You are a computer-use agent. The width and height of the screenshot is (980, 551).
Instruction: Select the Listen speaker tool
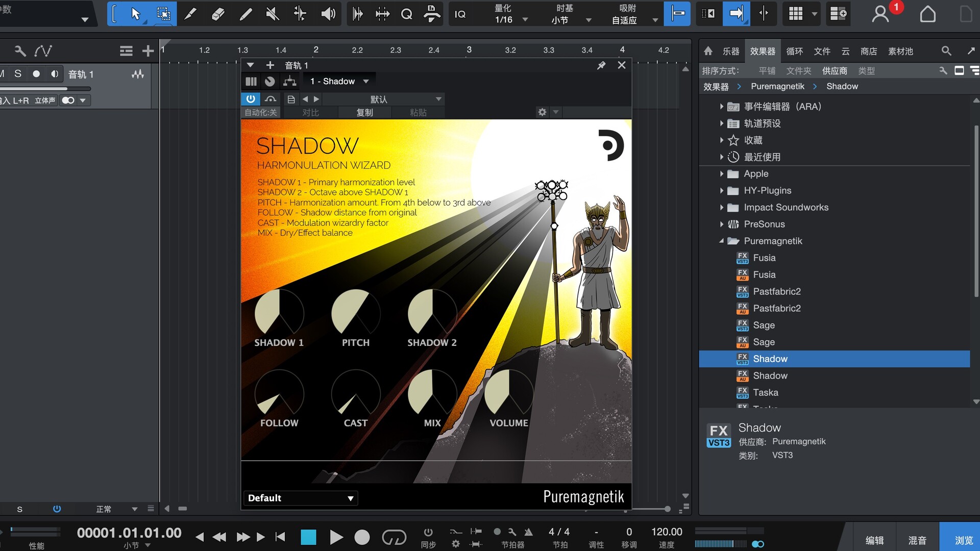click(328, 14)
